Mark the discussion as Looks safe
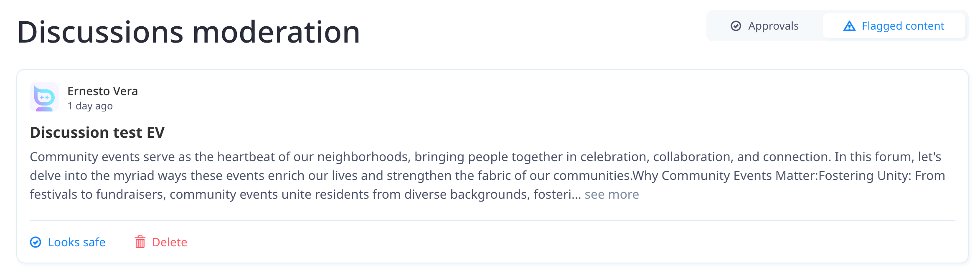The height and width of the screenshot is (268, 980). 68,242
